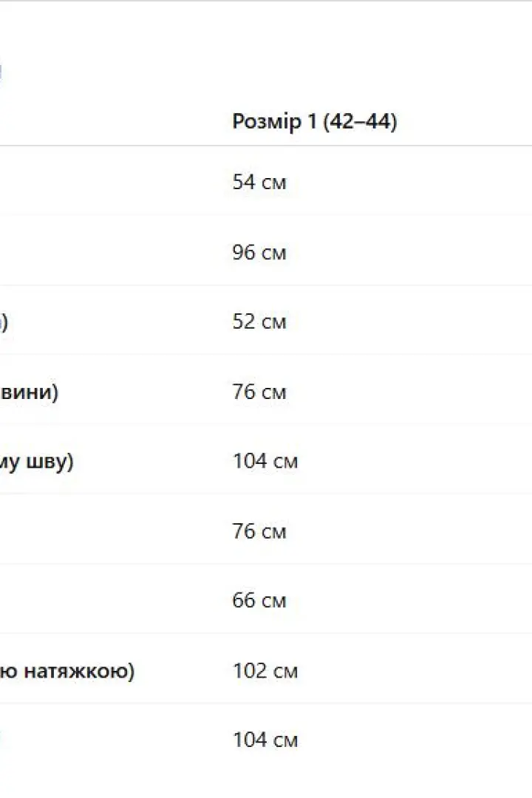Click the truncated 'вини)' row label
Screen dimensions: 532x798
(29, 392)
